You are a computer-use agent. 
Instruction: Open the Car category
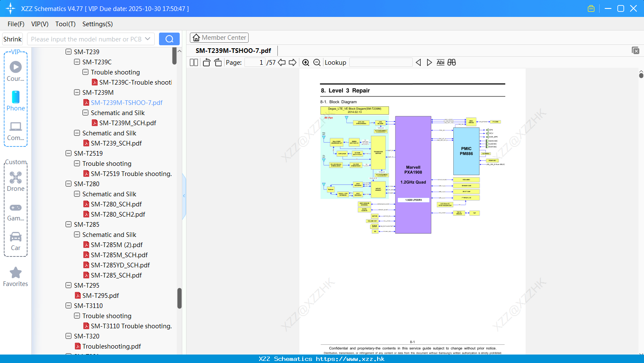(16, 242)
